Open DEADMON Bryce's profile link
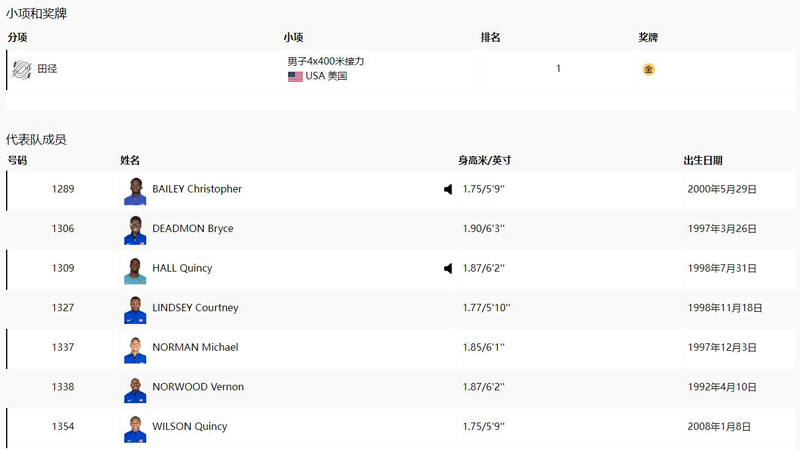The width and height of the screenshot is (800, 450). pos(192,229)
